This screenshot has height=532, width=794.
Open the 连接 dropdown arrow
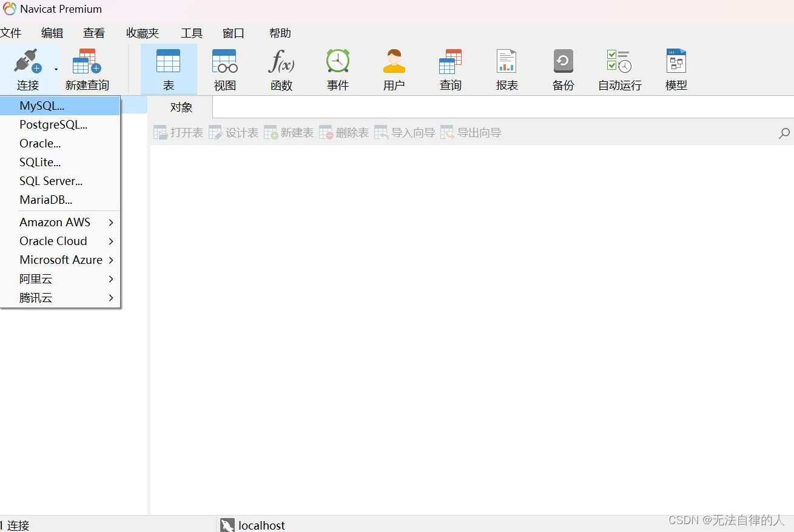tap(56, 69)
